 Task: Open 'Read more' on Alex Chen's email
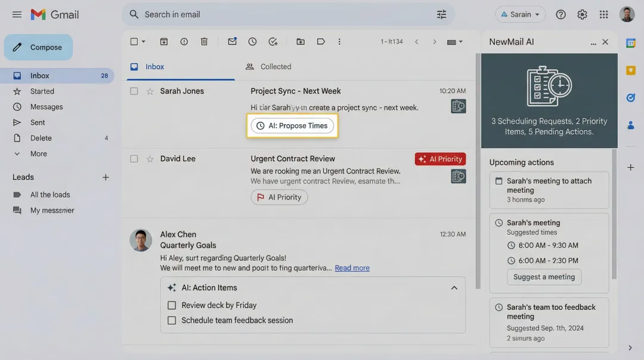click(x=352, y=267)
